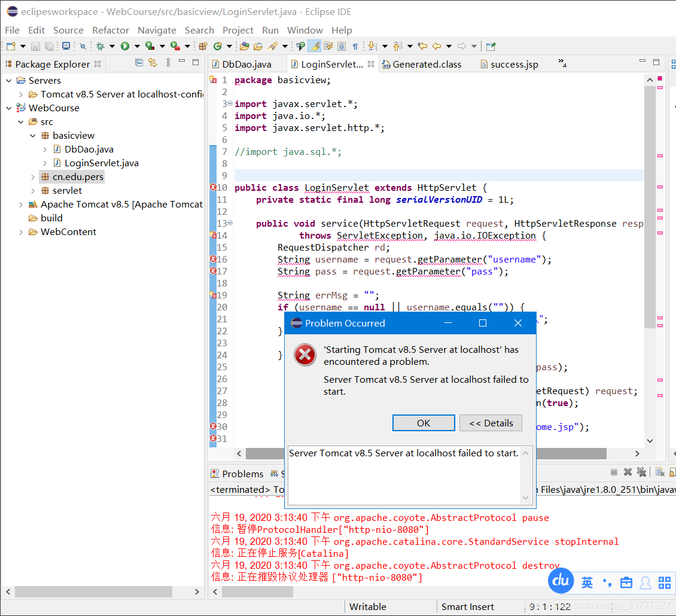Close the LoginServlet editor tab
Viewport: 676px width, 616px height.
(371, 64)
